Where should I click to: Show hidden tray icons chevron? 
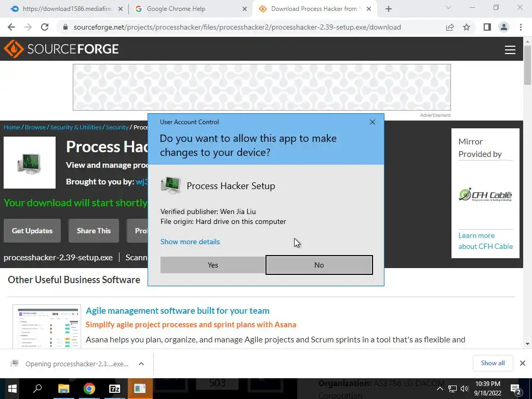(440, 389)
